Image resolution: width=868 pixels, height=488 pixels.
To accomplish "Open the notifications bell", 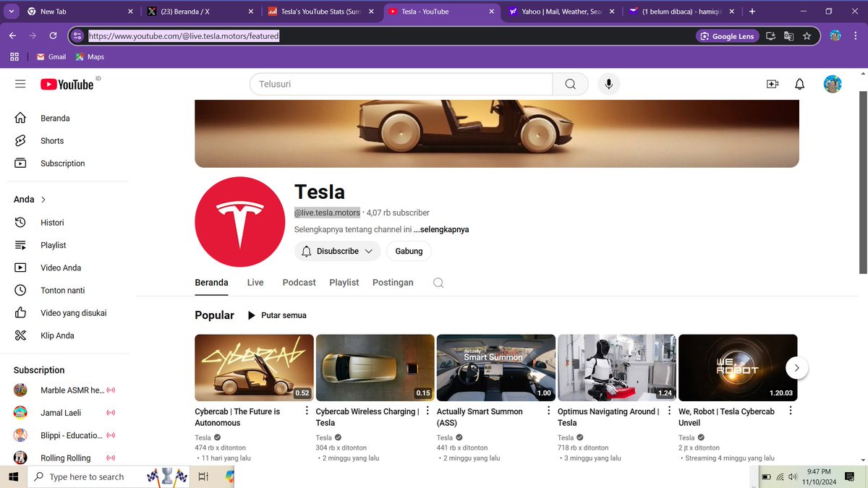I will coord(799,84).
